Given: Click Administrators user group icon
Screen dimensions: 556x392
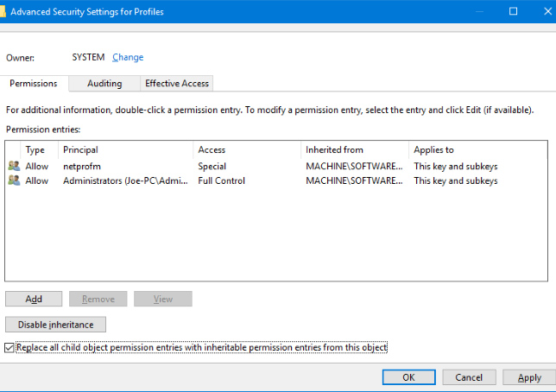Looking at the screenshot, I should 13,180.
